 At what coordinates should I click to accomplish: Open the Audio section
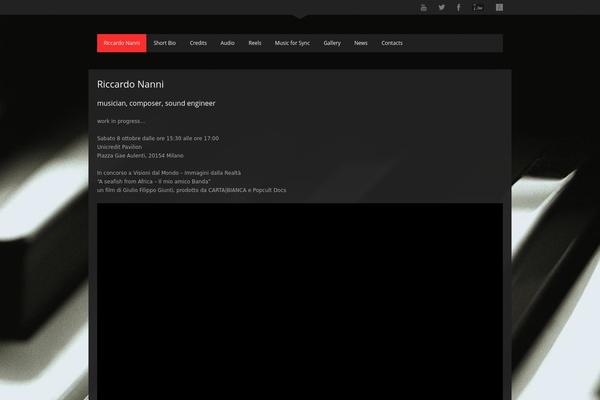pyautogui.click(x=227, y=43)
